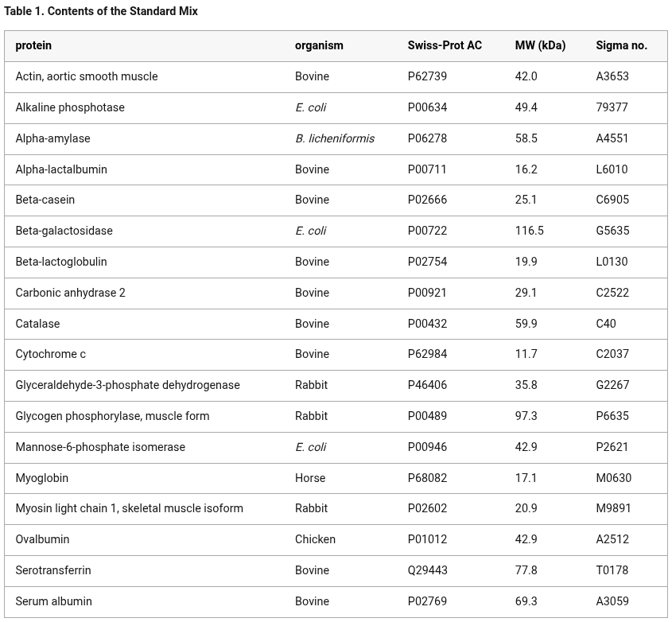The height and width of the screenshot is (622, 672).
Task: Click the 'organism' column header
Action: click(x=319, y=45)
